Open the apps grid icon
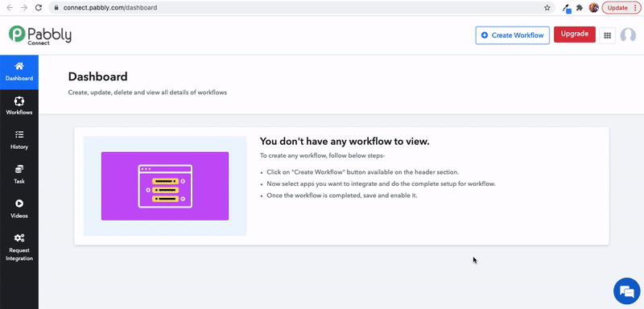 (608, 35)
